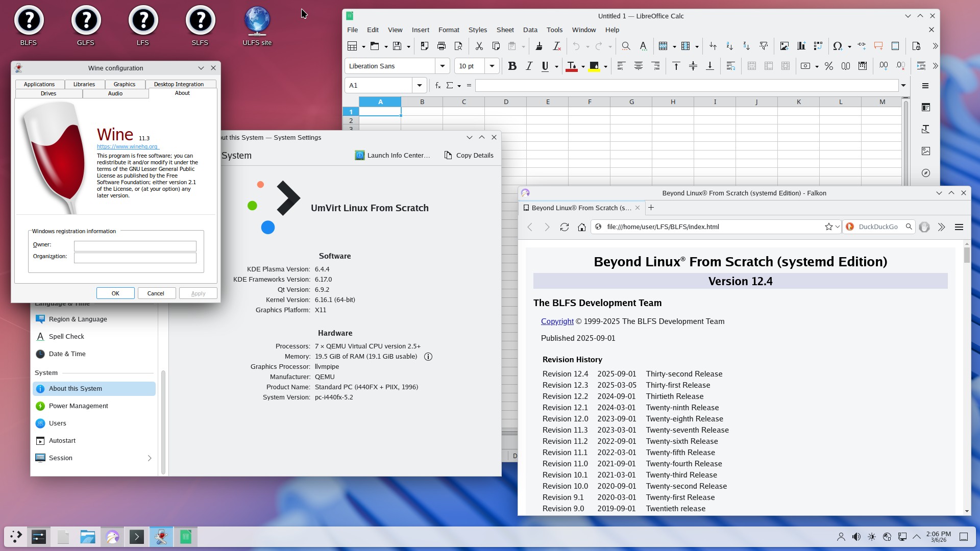Image resolution: width=980 pixels, height=551 pixels.
Task: Open the Format menu in Calc
Action: tap(448, 30)
